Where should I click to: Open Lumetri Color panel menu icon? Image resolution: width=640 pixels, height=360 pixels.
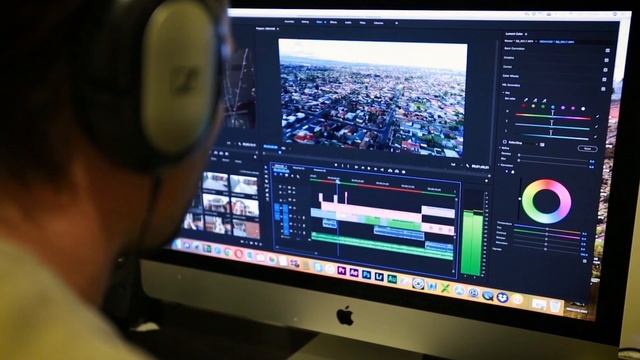pos(526,34)
